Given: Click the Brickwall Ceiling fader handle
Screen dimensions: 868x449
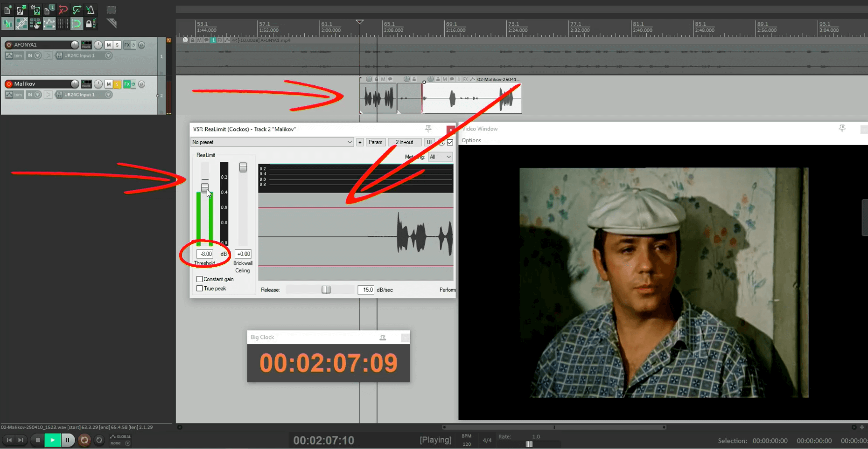Looking at the screenshot, I should click(x=243, y=167).
